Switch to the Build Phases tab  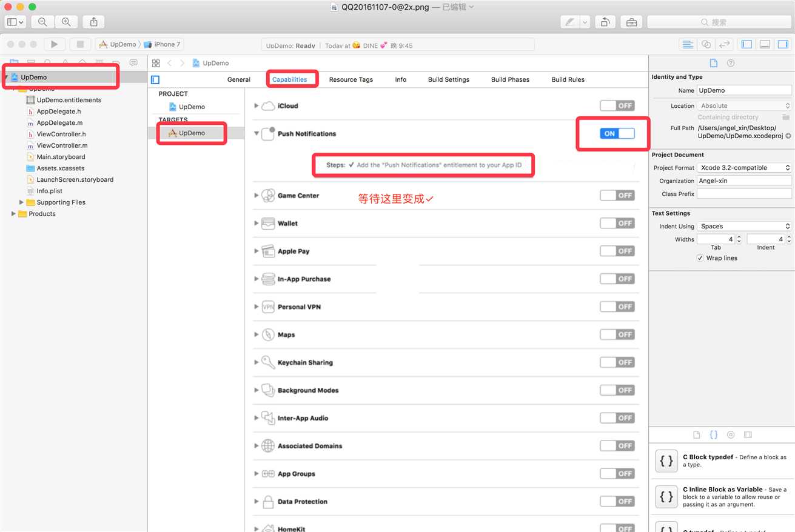coord(510,79)
